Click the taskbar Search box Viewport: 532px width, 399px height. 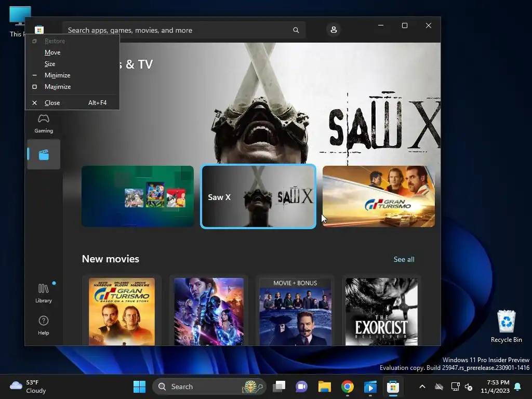point(209,387)
